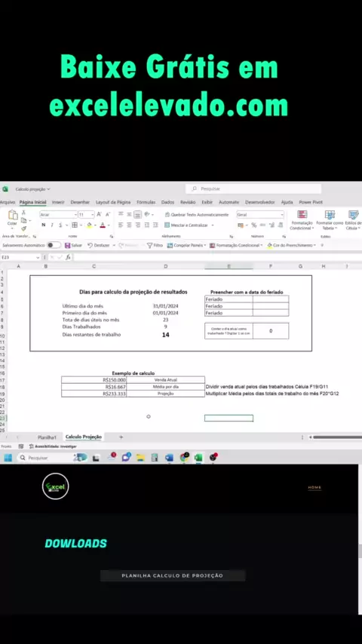This screenshot has height=644, width=362.
Task: Open the font color red A swatch
Action: pyautogui.click(x=103, y=225)
